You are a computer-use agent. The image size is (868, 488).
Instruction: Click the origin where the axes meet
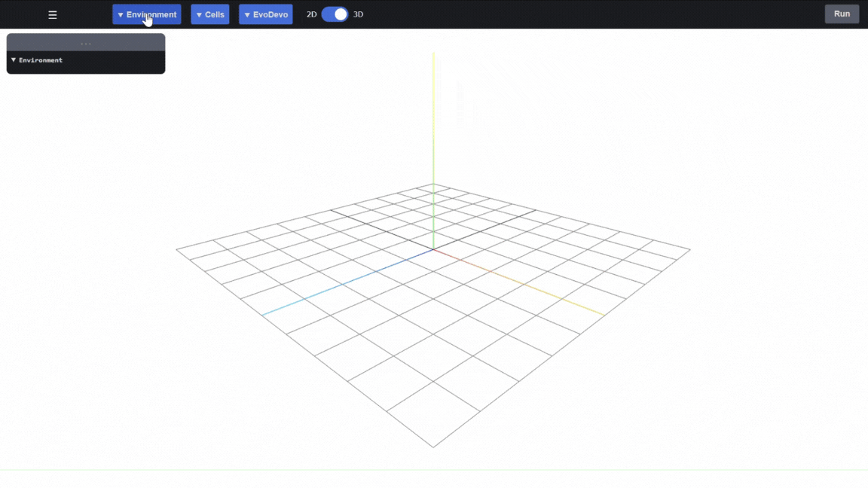pyautogui.click(x=433, y=249)
